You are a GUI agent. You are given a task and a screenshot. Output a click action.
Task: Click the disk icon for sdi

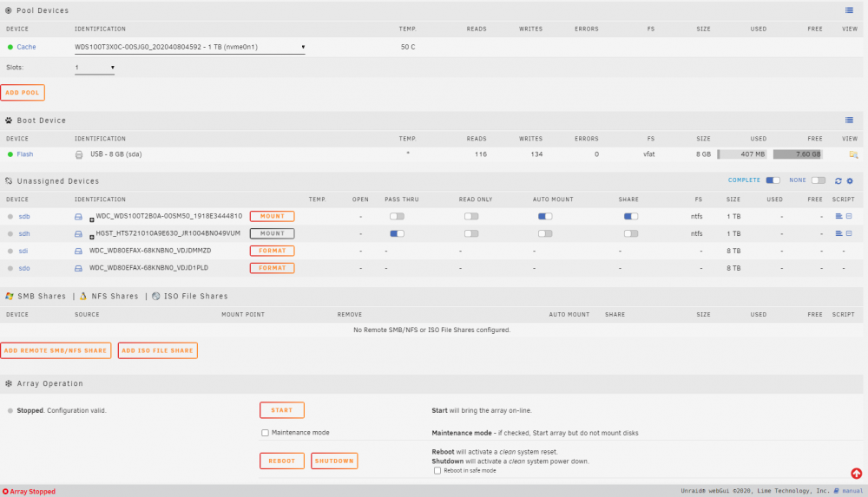click(78, 252)
